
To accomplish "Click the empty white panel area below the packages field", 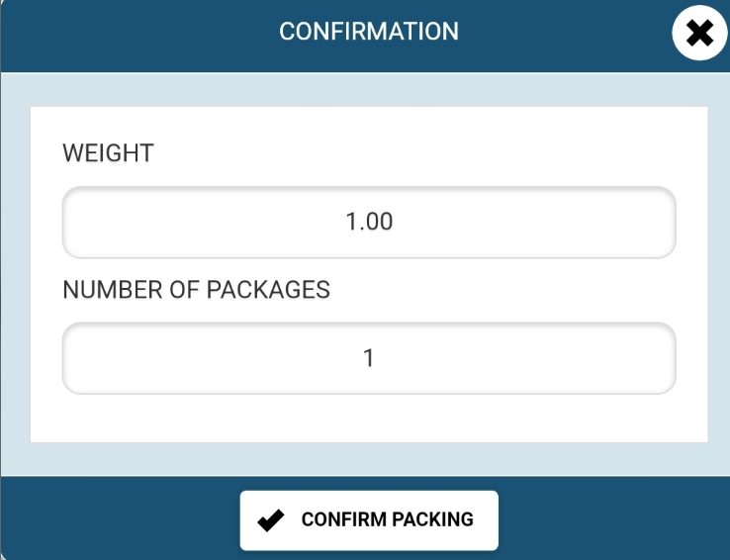I will pos(369,419).
